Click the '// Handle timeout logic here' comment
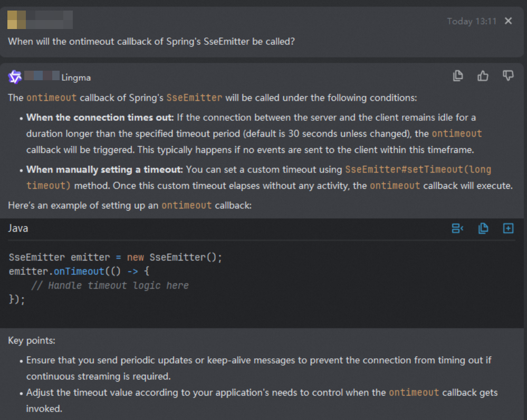The width and height of the screenshot is (527, 420). pos(110,285)
